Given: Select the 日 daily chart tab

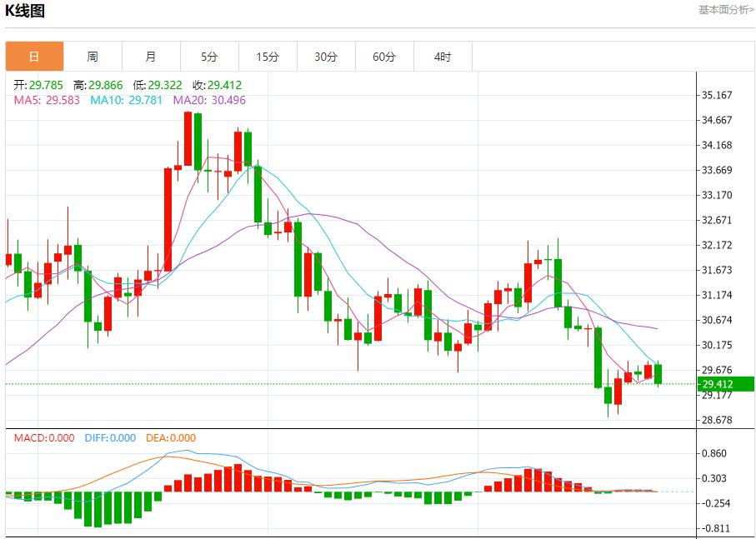Looking at the screenshot, I should click(34, 57).
